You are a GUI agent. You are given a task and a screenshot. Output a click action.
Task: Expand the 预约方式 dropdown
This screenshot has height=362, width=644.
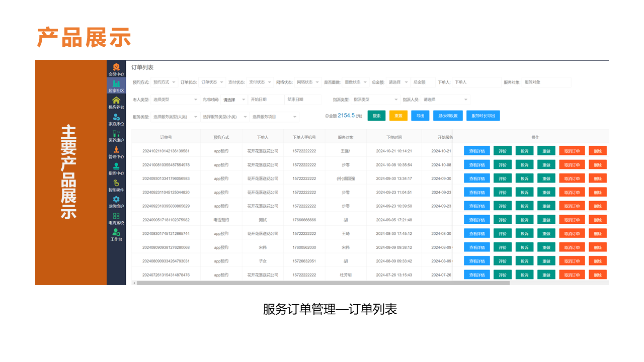(165, 82)
